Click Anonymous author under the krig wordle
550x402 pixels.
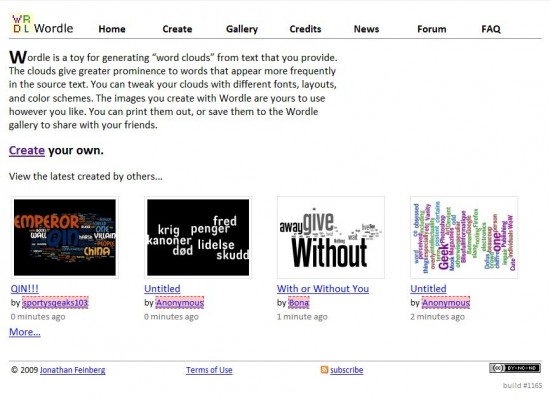click(x=180, y=303)
